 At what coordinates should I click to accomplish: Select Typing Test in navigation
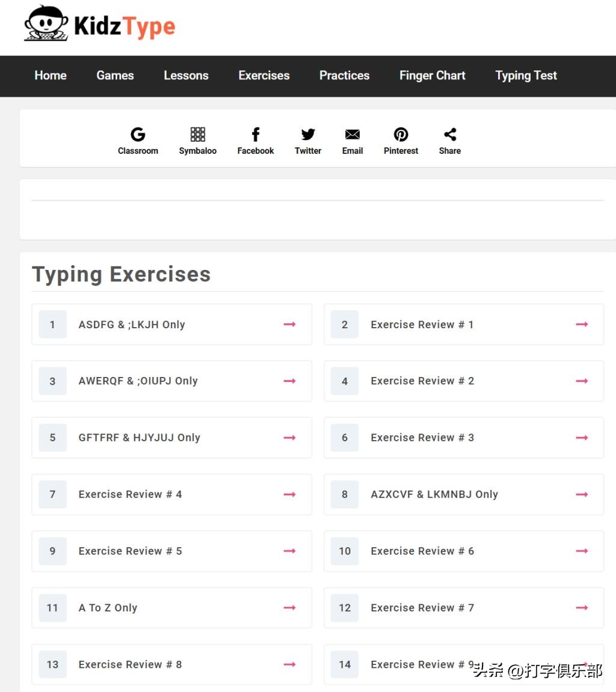[526, 76]
